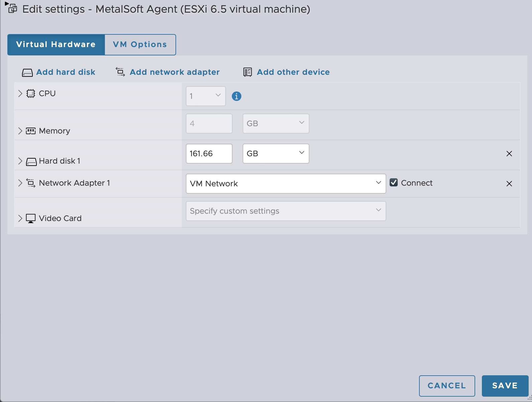Screen dimensions: 532x402
Task: Expand Network Adapter 1 details
Action: (20, 183)
